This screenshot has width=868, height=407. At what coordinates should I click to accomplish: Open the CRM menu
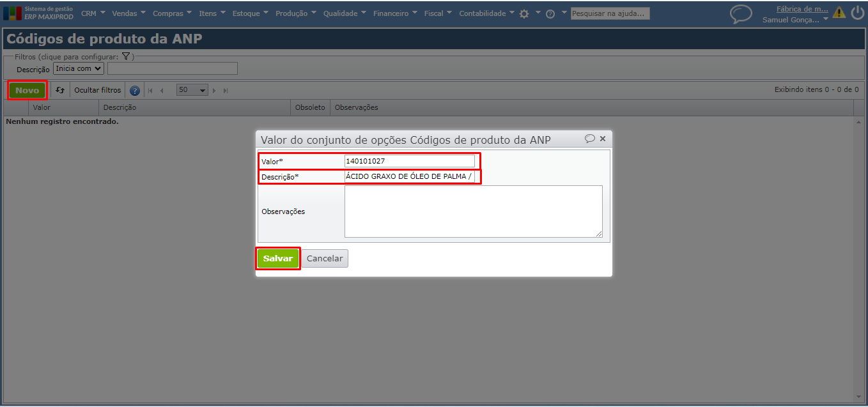click(x=93, y=13)
